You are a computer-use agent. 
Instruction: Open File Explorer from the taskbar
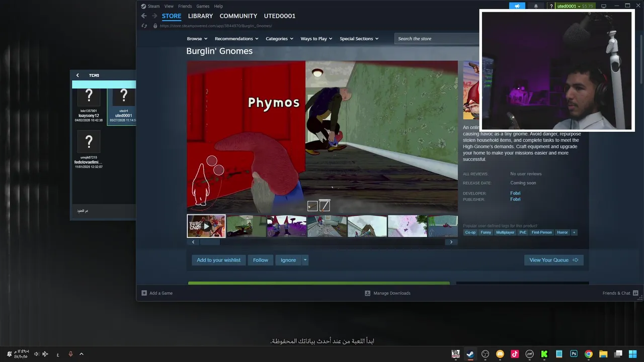pos(603,354)
